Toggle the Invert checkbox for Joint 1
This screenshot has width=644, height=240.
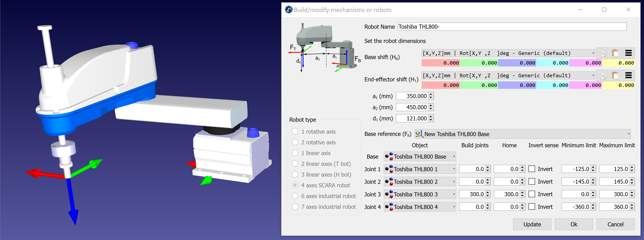[x=532, y=169]
